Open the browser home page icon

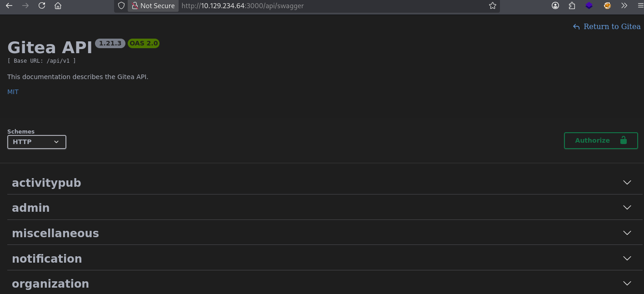[58, 6]
